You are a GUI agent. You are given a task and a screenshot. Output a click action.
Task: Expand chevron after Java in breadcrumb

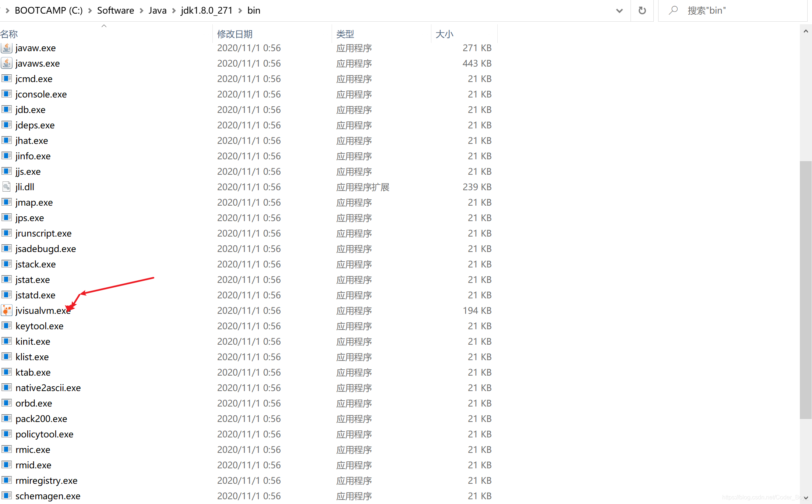point(174,11)
